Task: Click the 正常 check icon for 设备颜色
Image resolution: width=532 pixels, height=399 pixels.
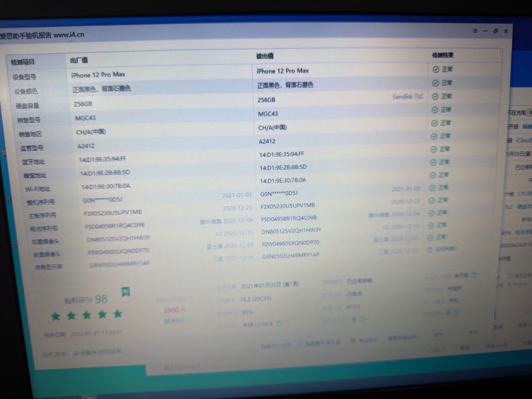Action: 435,83
